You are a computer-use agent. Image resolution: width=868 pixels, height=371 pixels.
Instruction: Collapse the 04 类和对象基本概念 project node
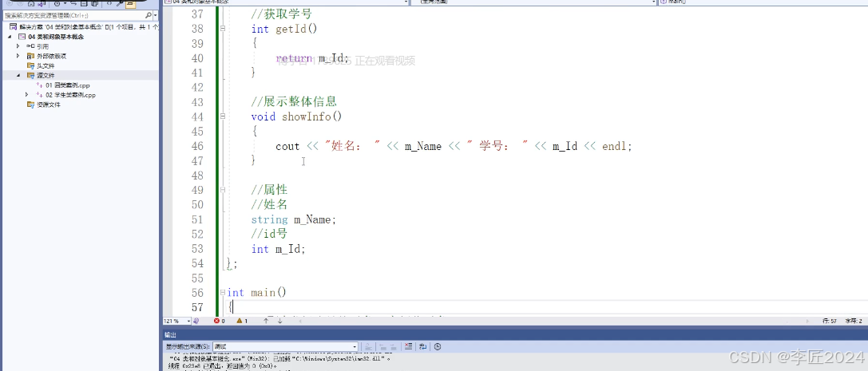point(10,37)
